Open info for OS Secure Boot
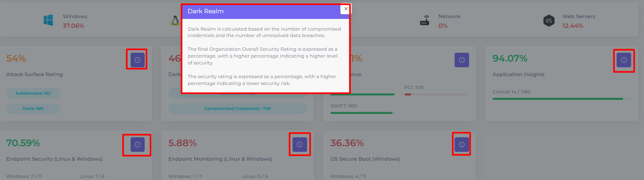 tap(462, 145)
